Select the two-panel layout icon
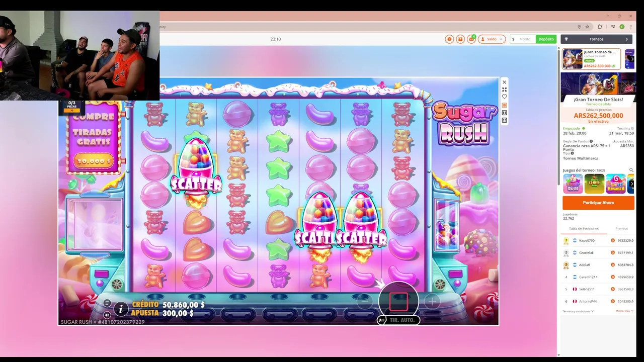 tap(504, 113)
